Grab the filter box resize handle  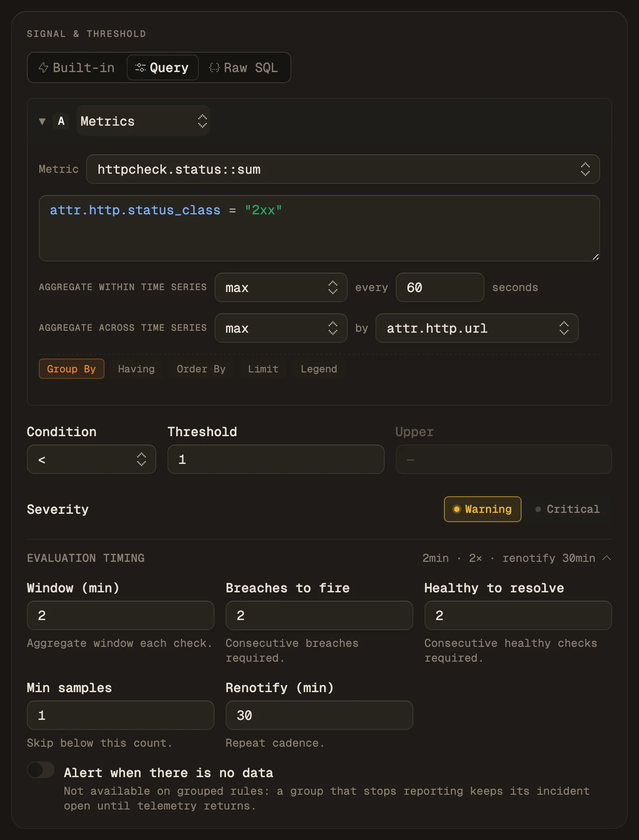pyautogui.click(x=596, y=257)
